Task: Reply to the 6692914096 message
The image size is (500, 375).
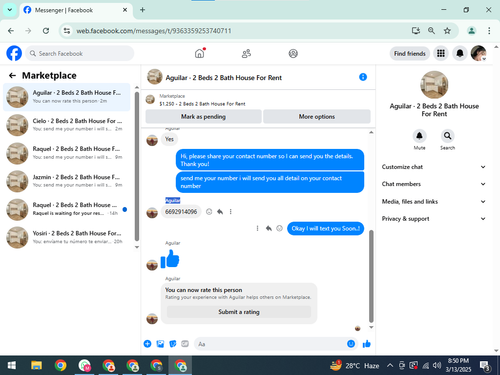Action: (x=220, y=212)
